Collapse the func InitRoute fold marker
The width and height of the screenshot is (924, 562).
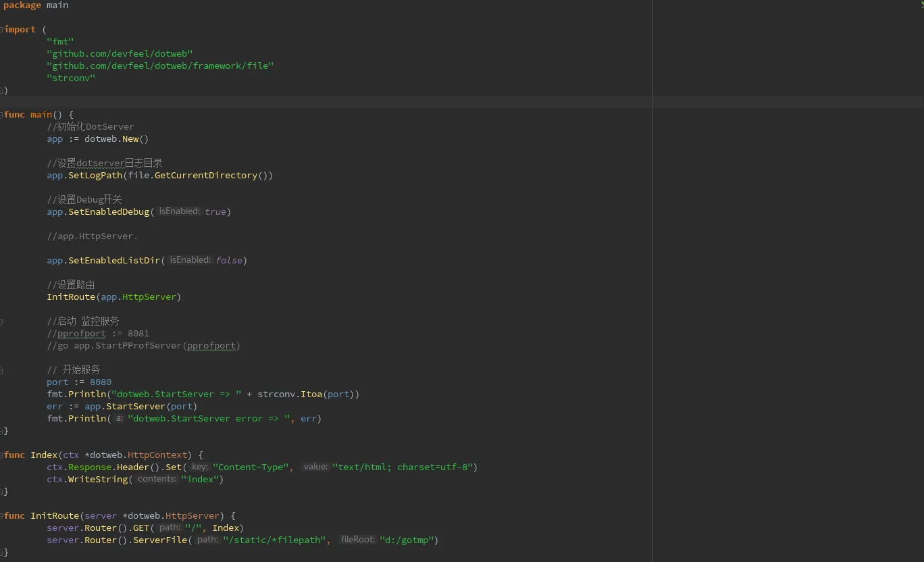2,515
